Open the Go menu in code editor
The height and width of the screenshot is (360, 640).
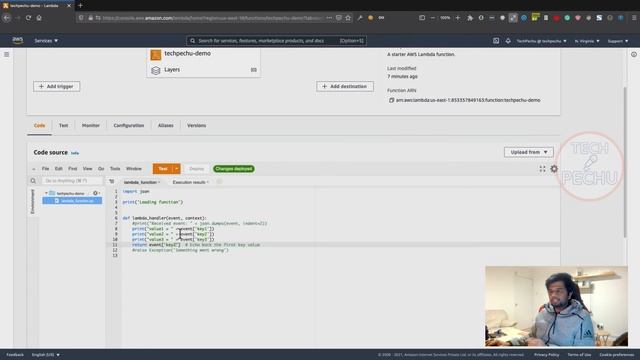click(x=101, y=169)
